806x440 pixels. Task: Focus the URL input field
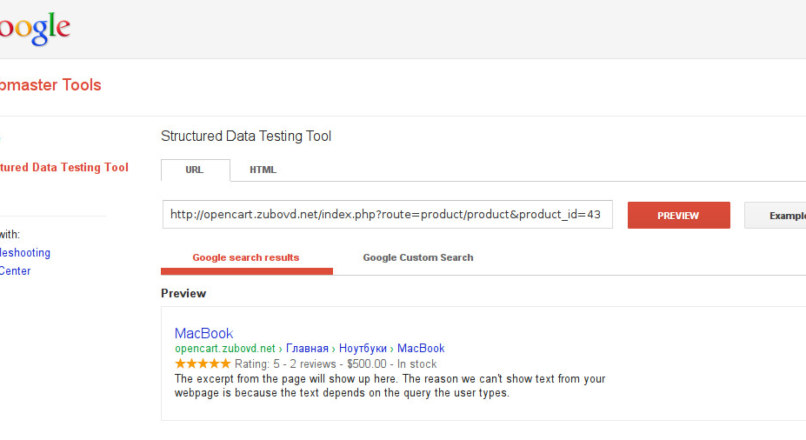point(387,214)
